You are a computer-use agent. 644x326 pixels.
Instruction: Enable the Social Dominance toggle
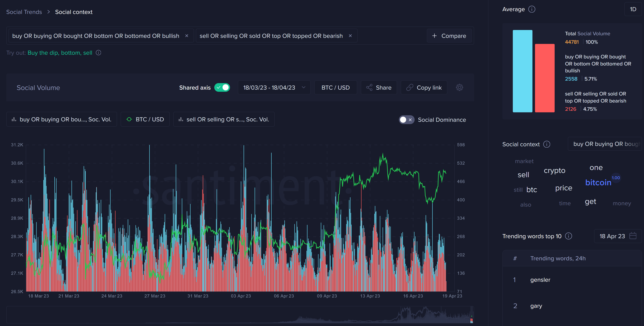406,120
